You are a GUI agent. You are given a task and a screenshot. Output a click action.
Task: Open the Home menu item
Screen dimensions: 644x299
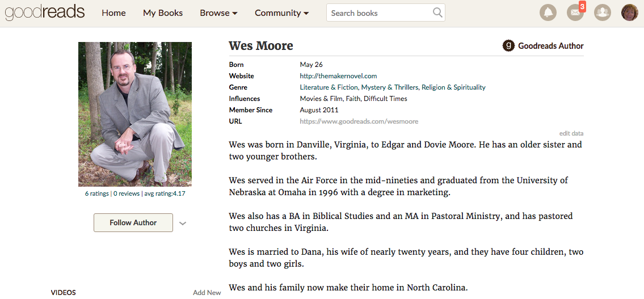(x=114, y=13)
